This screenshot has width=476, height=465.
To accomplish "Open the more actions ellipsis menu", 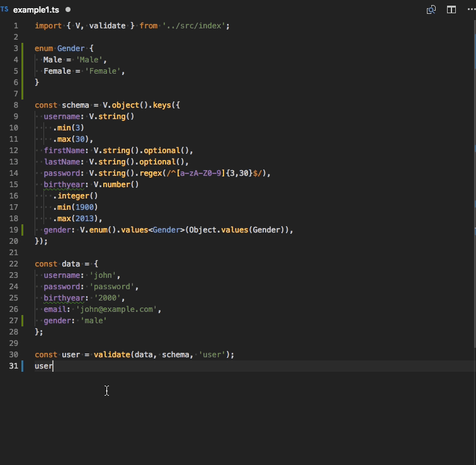I will pos(472,9).
